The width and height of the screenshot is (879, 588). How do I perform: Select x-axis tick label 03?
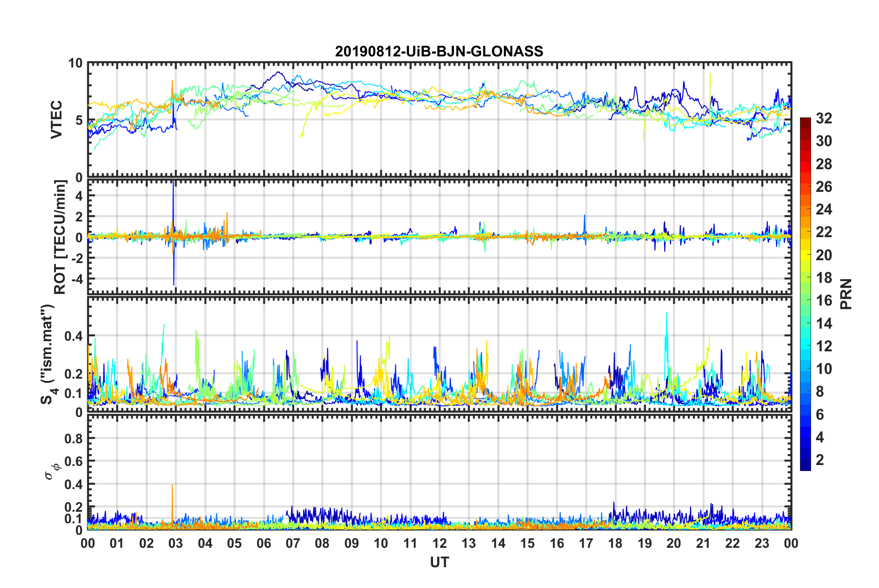click(176, 543)
